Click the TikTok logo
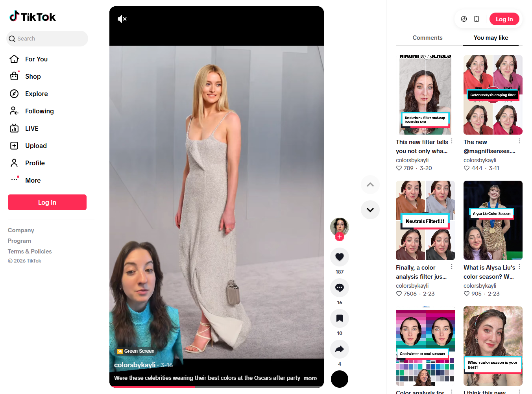532x394 pixels. [33, 17]
